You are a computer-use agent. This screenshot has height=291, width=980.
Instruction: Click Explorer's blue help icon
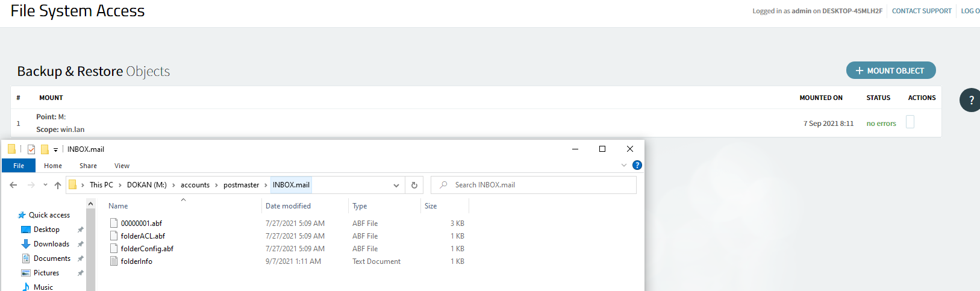[x=637, y=165]
